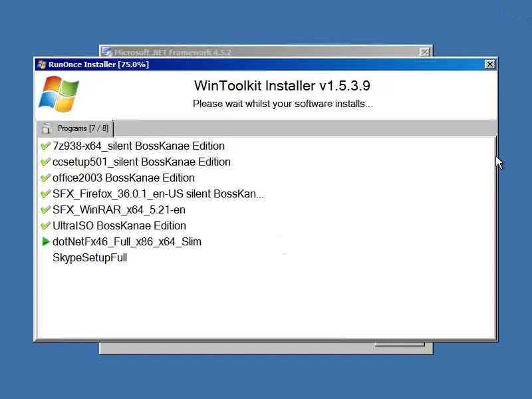The width and height of the screenshot is (532, 399).
Task: Click the checkmark next to UltraISO BossKanae Edition
Action: (45, 225)
